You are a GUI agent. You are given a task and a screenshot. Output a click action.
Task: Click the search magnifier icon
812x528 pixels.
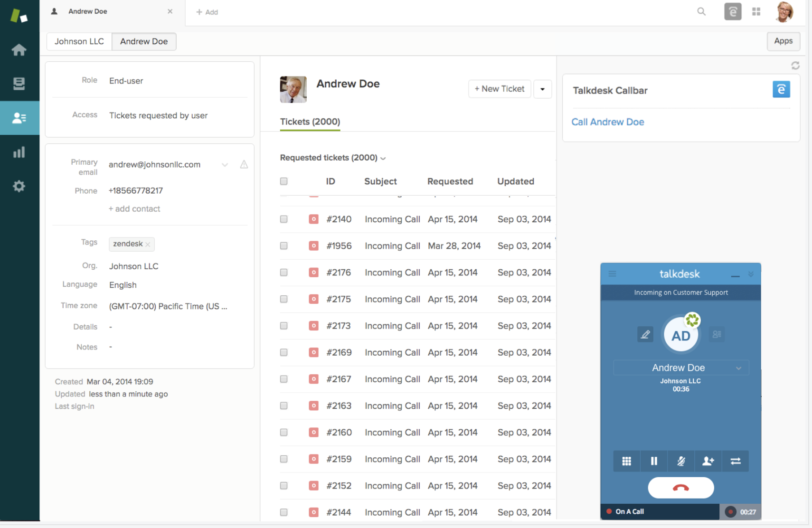tap(701, 12)
